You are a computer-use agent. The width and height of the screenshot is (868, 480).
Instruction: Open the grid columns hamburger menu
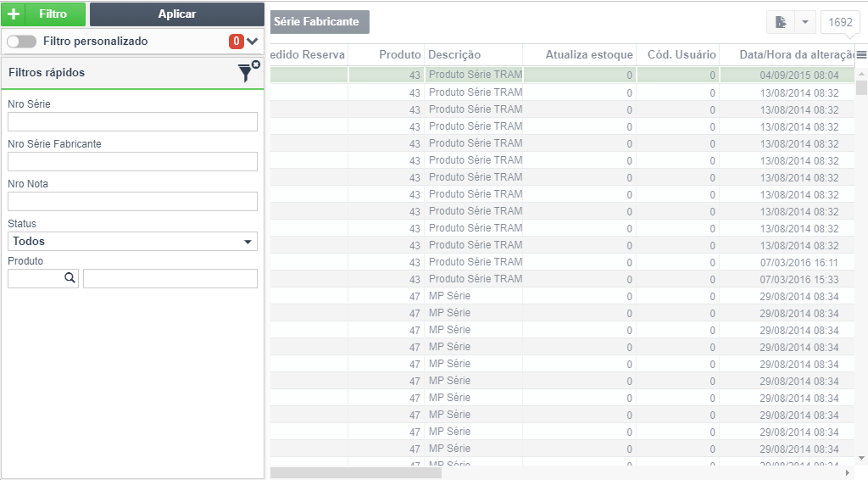861,55
